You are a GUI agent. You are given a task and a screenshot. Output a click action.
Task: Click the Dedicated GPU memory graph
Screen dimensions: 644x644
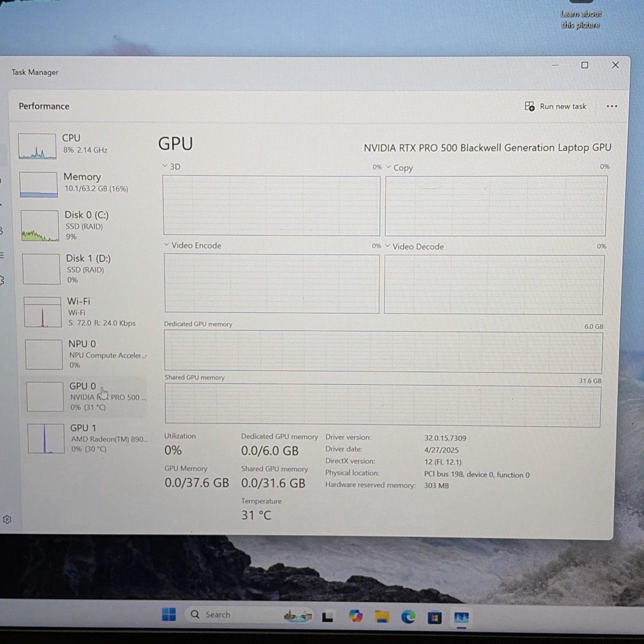click(383, 351)
